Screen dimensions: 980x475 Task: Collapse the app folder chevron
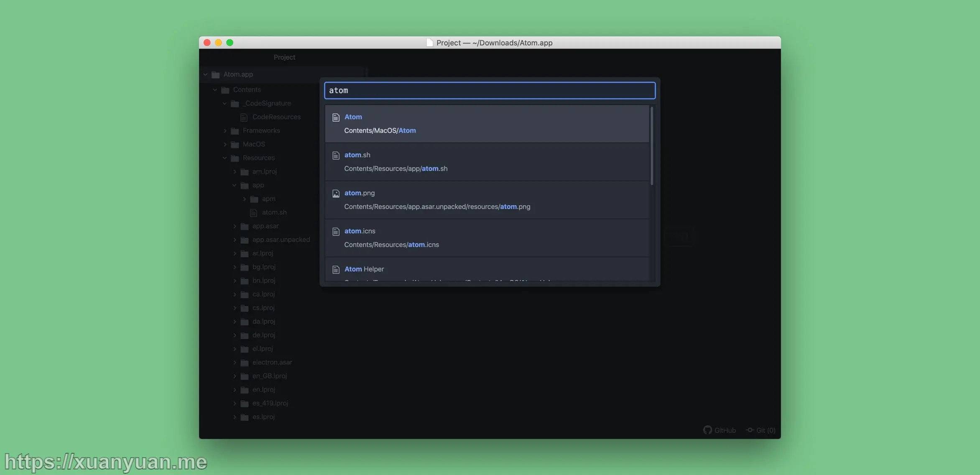(234, 185)
